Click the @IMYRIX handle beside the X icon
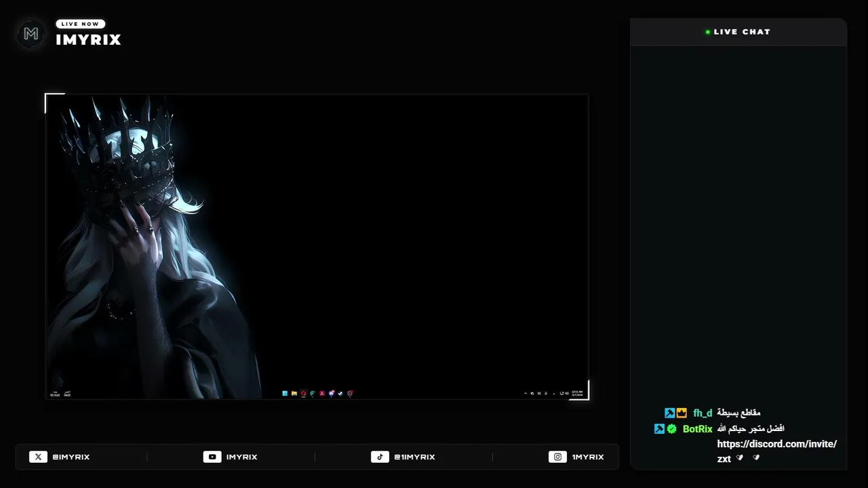Viewport: 868px width, 488px height. point(71,457)
